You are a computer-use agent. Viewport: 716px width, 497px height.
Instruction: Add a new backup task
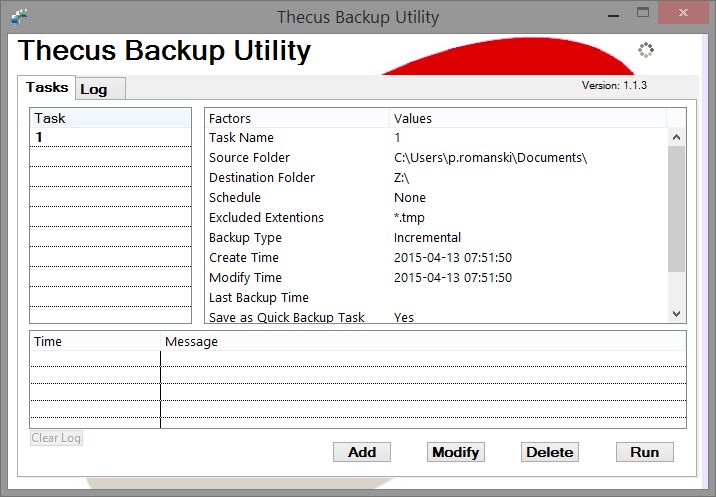(x=362, y=452)
